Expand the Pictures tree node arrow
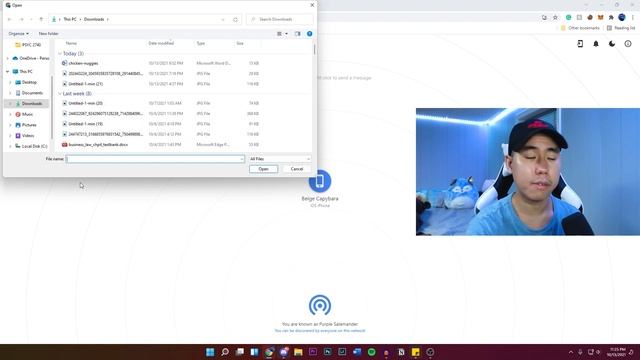 pos(10,125)
